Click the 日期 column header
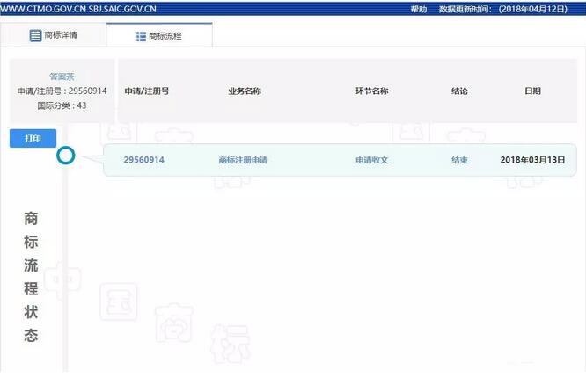Viewport: 586px width, 392px height. pos(532,91)
